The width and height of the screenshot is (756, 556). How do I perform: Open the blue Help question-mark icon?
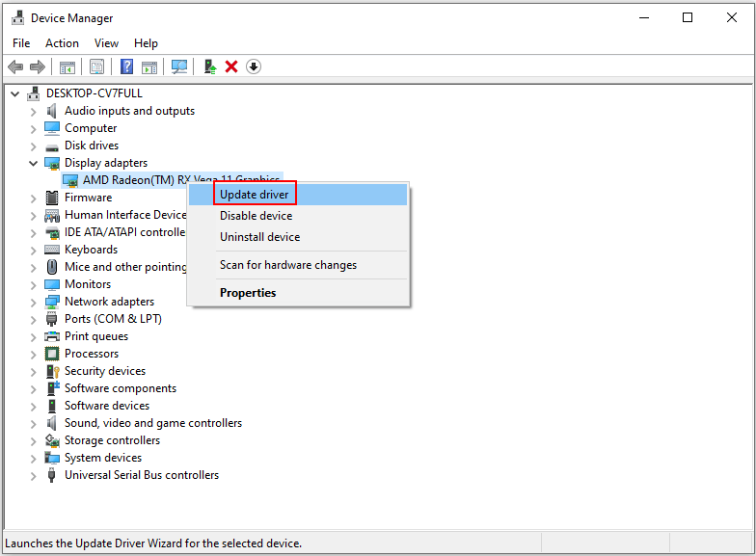pyautogui.click(x=126, y=66)
